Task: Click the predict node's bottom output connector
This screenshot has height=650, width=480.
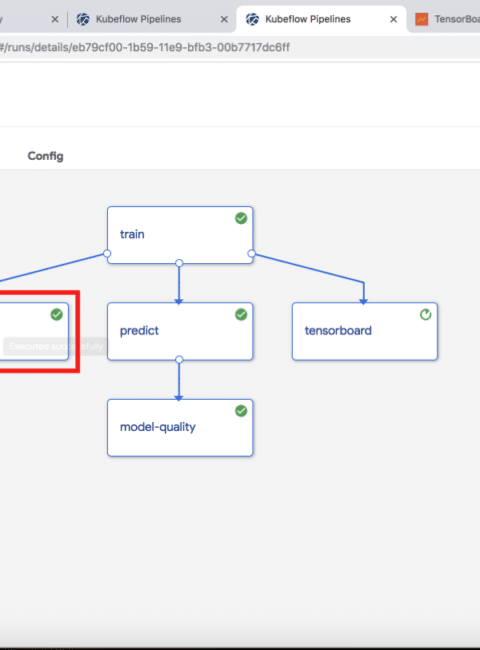Action: (x=179, y=359)
